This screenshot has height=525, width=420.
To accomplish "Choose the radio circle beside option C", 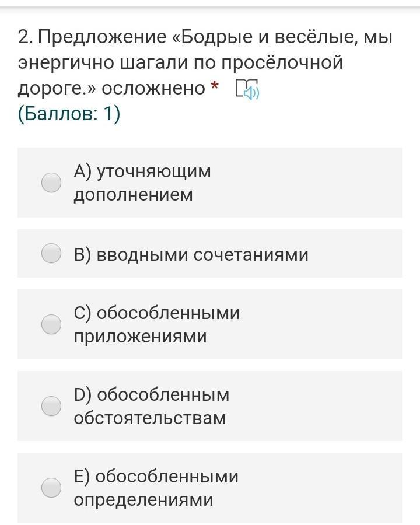I will (51, 324).
